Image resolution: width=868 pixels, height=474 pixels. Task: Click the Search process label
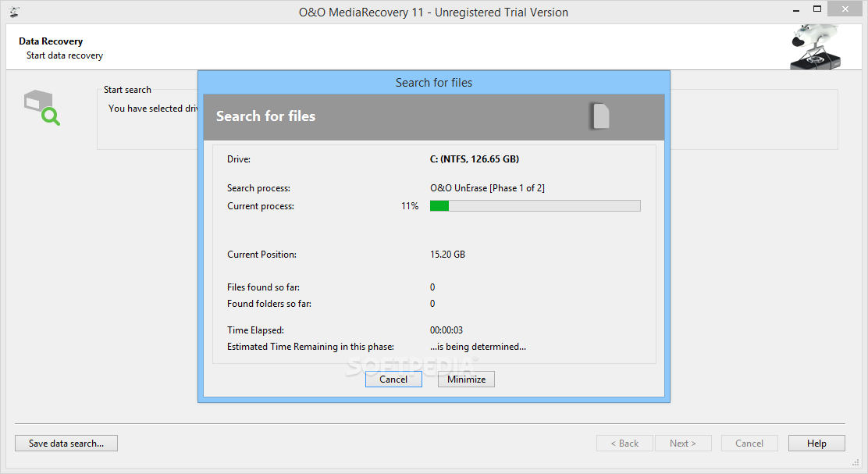point(258,188)
